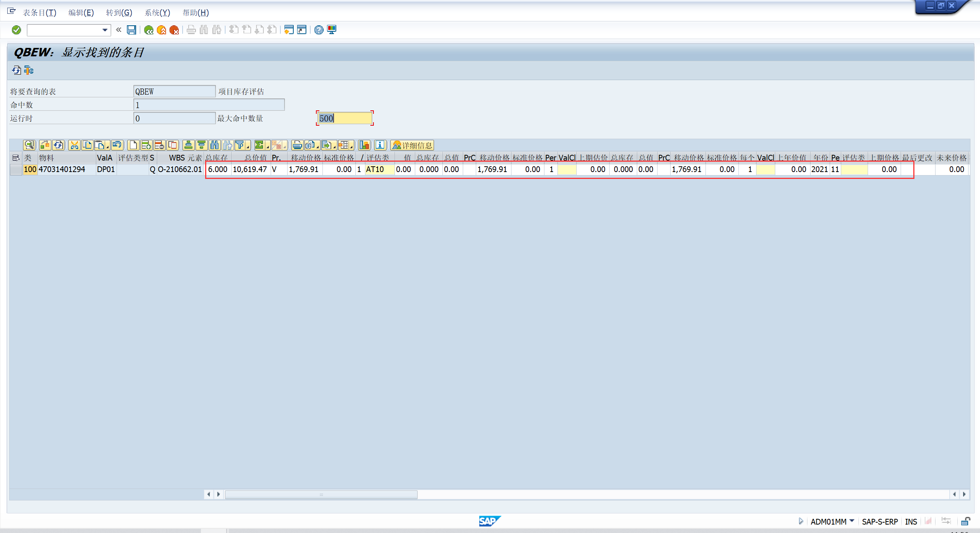Click the Save floppy disk icon
This screenshot has height=533, width=980.
(x=132, y=30)
